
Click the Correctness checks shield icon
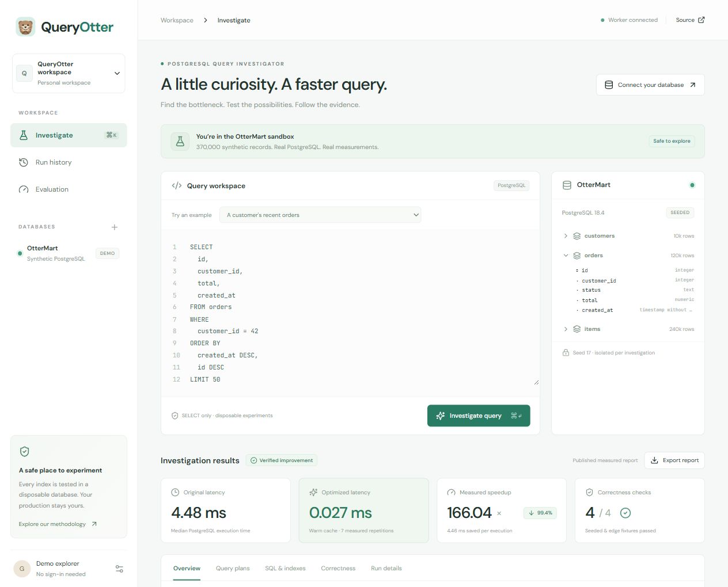tap(589, 493)
